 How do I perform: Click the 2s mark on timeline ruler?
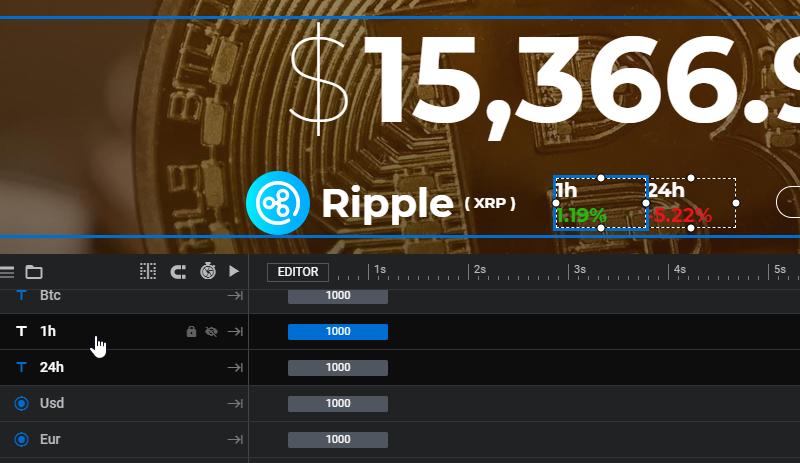point(480,269)
